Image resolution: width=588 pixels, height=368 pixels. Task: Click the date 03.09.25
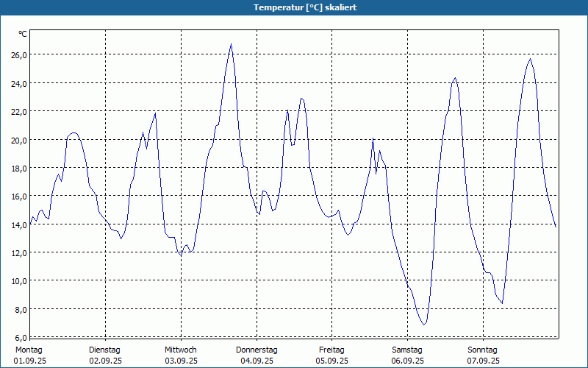181,361
